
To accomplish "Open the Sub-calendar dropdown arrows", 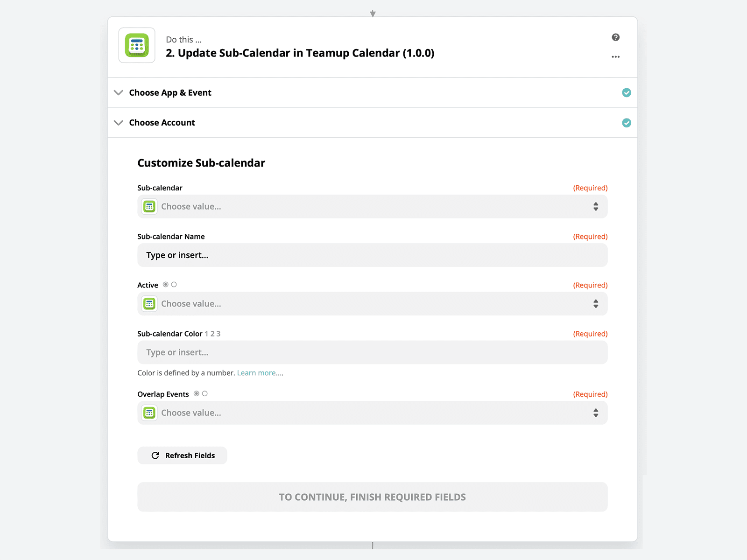I will coord(596,207).
